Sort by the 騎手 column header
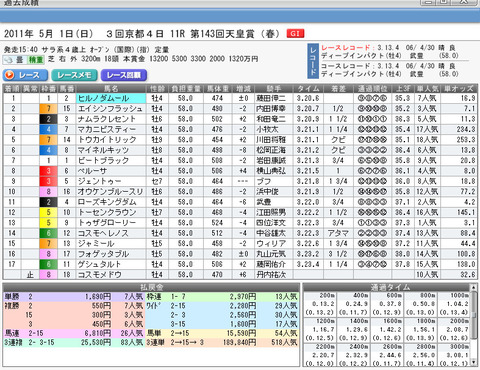Screen dimensions: 480x370 point(274,89)
